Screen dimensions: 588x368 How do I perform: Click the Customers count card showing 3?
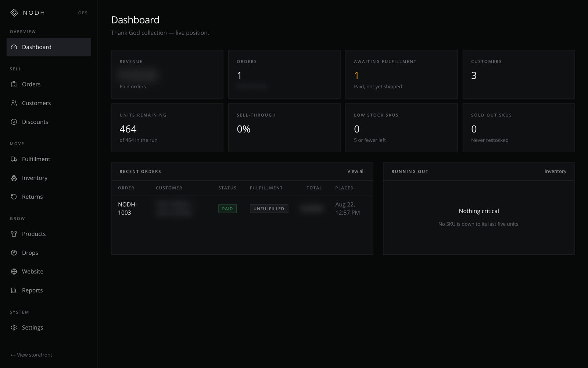click(x=519, y=74)
